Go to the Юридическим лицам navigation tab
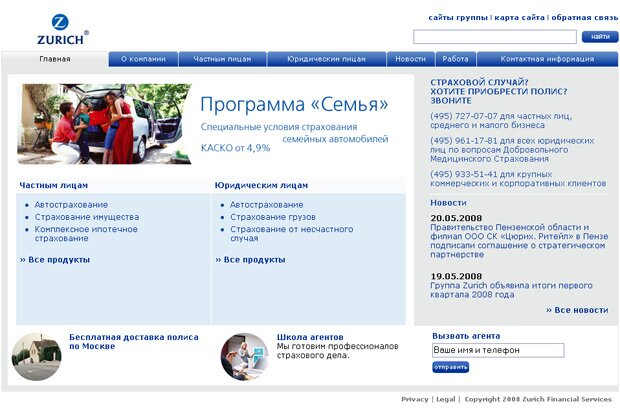 tap(327, 59)
